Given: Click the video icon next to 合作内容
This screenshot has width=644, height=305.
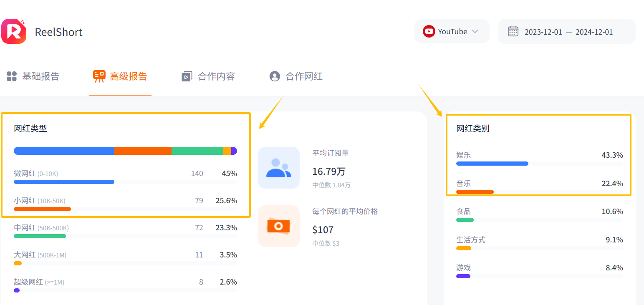Looking at the screenshot, I should 187,76.
